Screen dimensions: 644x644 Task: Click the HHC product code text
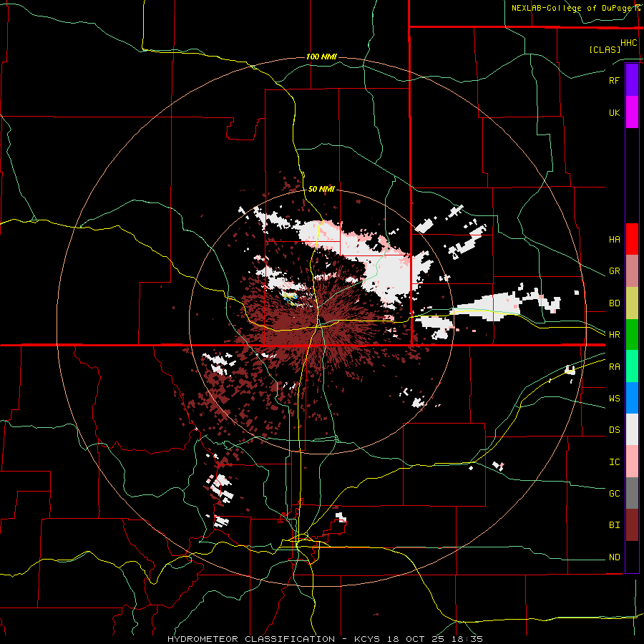628,43
